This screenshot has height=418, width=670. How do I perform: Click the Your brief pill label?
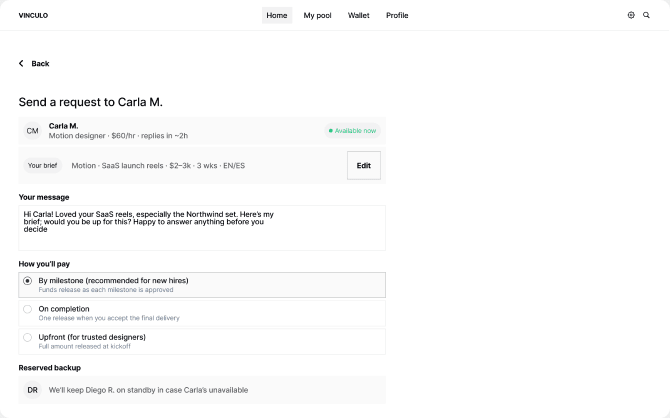tap(42, 165)
